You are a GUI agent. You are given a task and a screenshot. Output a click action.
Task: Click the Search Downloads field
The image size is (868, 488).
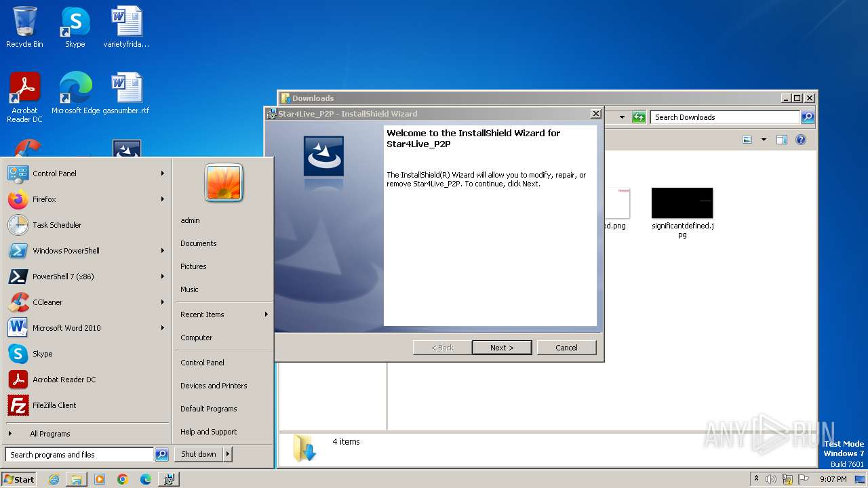(x=726, y=117)
